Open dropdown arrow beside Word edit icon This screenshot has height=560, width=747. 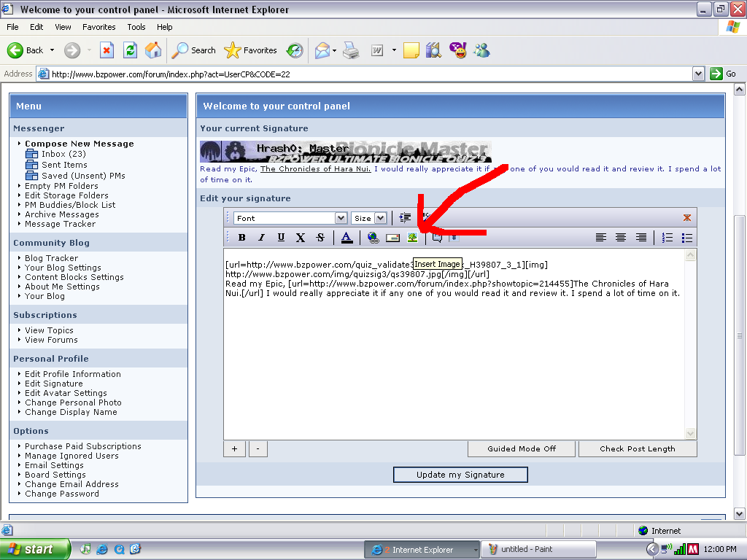[x=394, y=50]
